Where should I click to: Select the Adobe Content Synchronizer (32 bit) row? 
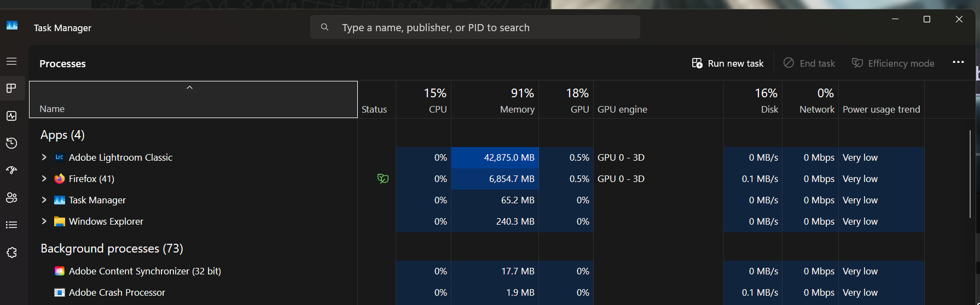pyautogui.click(x=145, y=271)
